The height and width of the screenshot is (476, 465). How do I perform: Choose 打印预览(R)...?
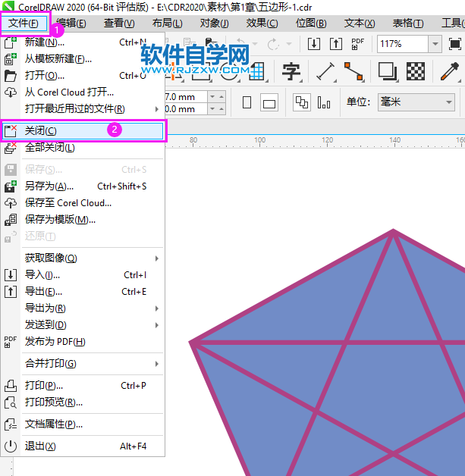83,402
